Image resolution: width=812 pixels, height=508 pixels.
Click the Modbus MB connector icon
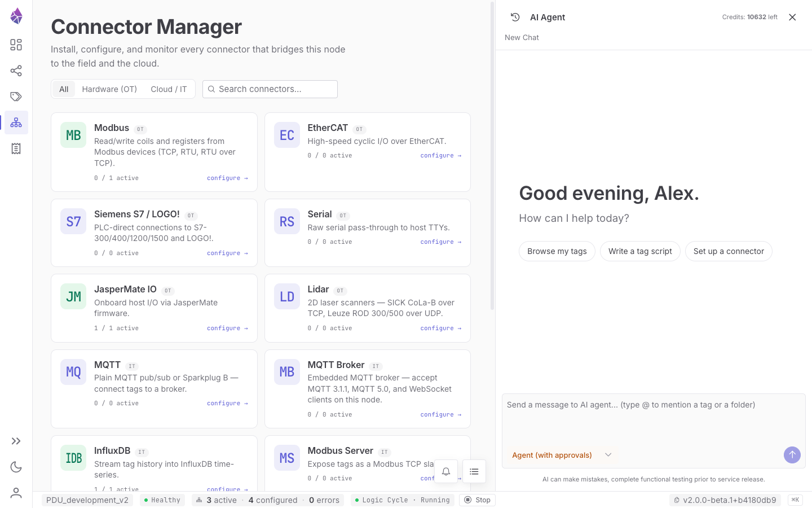click(x=73, y=135)
